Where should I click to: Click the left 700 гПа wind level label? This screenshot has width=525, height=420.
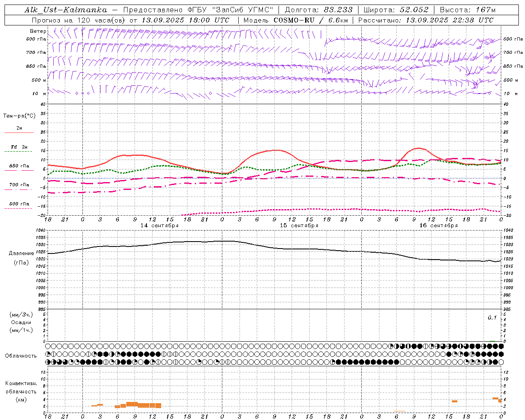(x=36, y=52)
